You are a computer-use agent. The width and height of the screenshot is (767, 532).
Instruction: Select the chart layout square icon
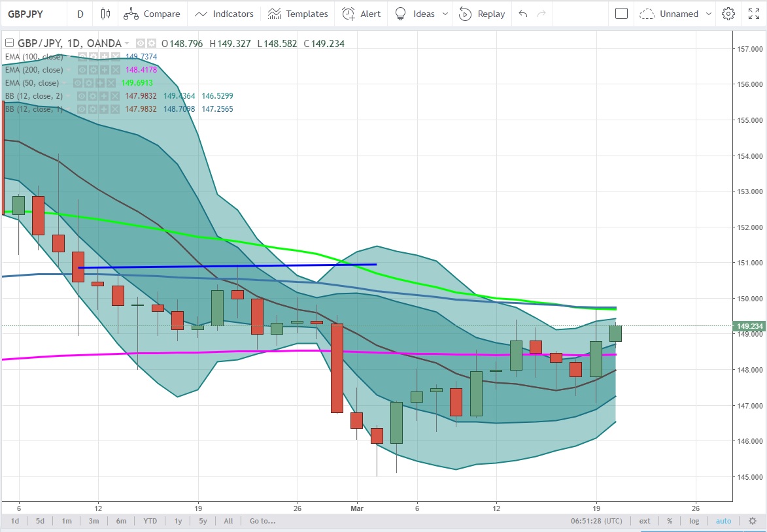click(x=621, y=14)
